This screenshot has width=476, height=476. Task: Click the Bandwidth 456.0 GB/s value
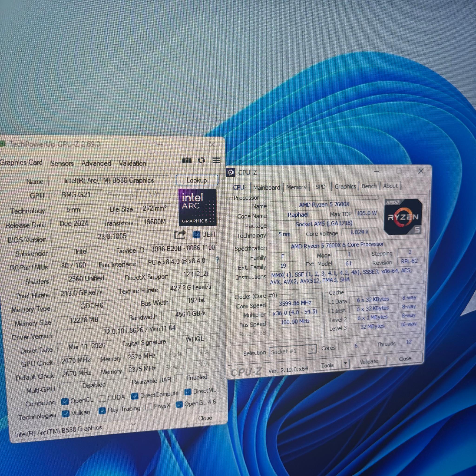pyautogui.click(x=190, y=314)
